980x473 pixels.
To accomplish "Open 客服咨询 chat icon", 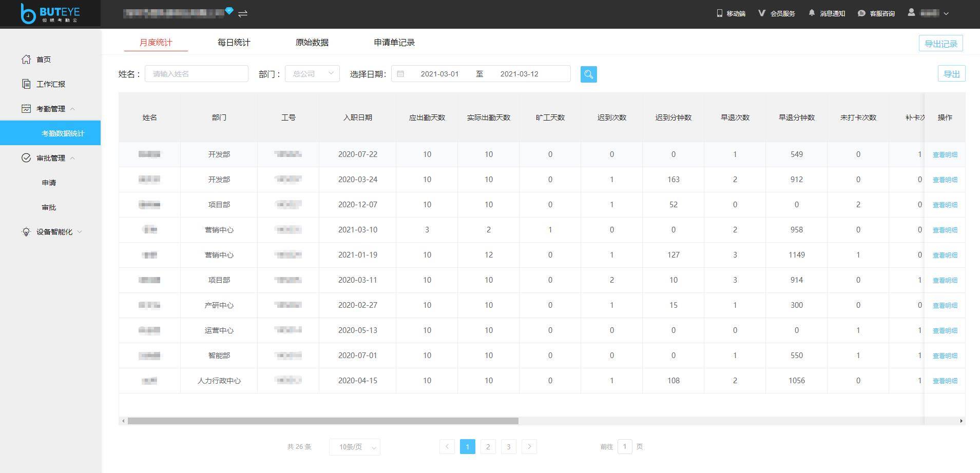I will click(x=861, y=13).
